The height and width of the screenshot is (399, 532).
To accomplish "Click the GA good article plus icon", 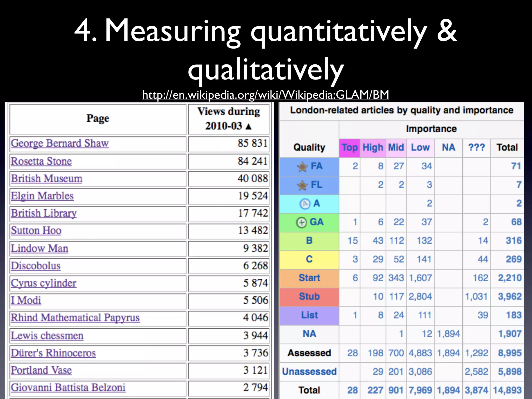I will (301, 223).
